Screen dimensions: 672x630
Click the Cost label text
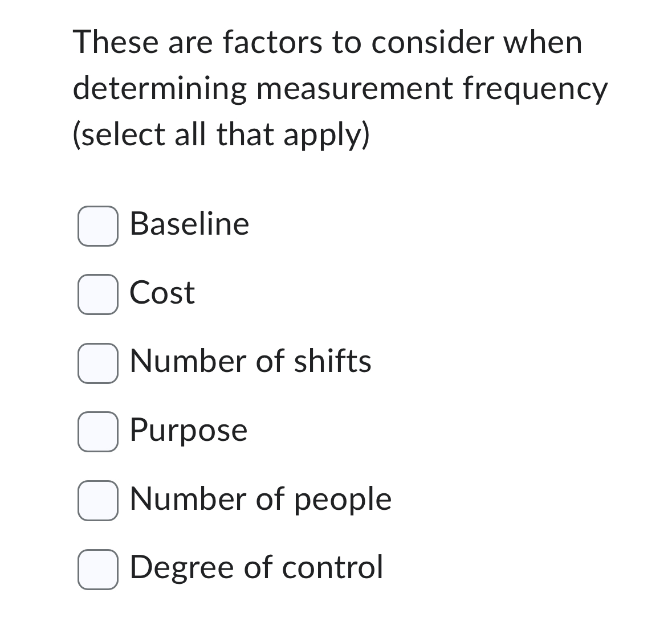161,293
